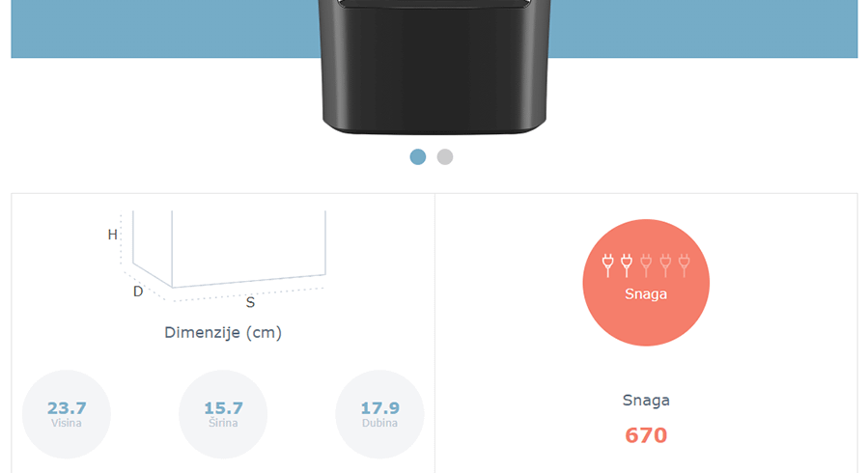868x473 pixels.
Task: Click the H height label on diagram
Action: (113, 235)
